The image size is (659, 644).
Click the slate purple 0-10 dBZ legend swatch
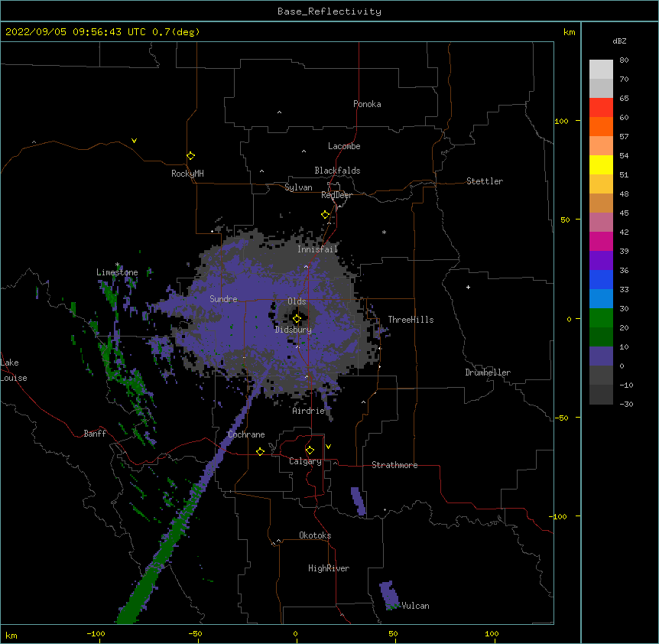pyautogui.click(x=601, y=356)
